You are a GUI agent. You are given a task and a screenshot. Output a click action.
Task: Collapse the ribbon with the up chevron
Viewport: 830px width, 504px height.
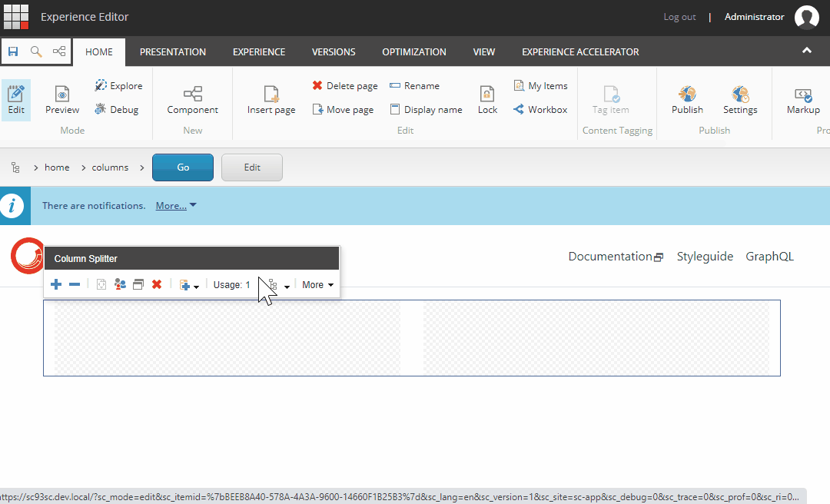pyautogui.click(x=807, y=51)
